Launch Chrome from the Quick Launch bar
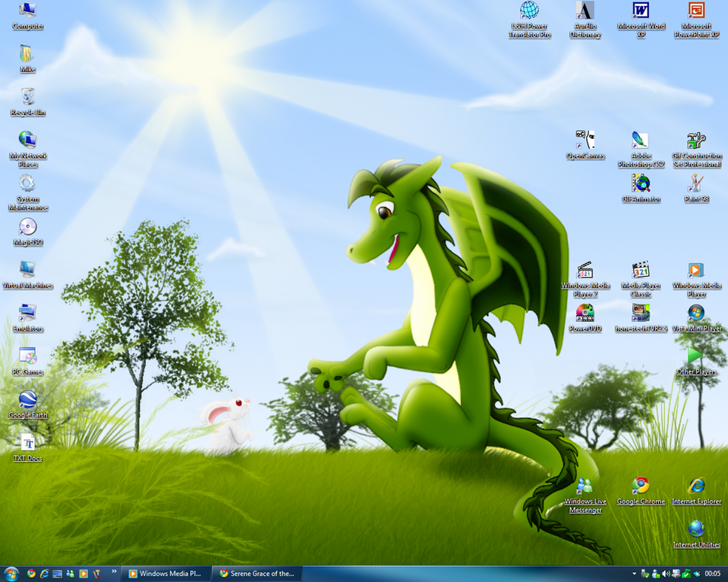 tap(31, 574)
